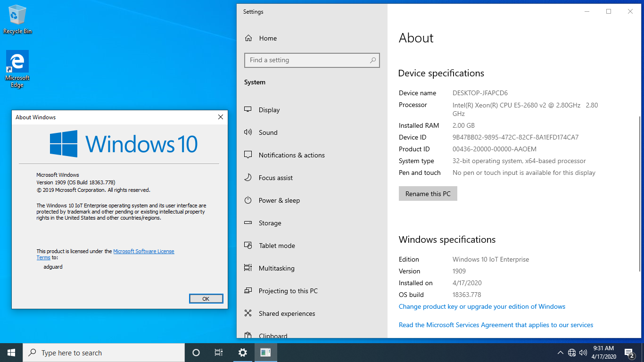This screenshot has height=362, width=644.
Task: Launch Microsoft Edge desktop shortcut
Action: [x=17, y=69]
